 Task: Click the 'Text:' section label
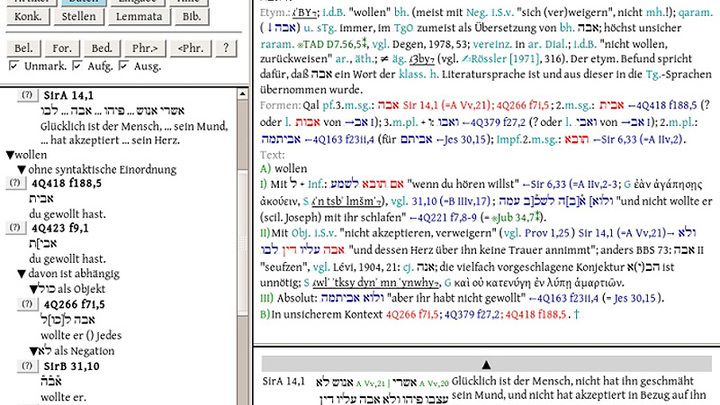point(272,155)
